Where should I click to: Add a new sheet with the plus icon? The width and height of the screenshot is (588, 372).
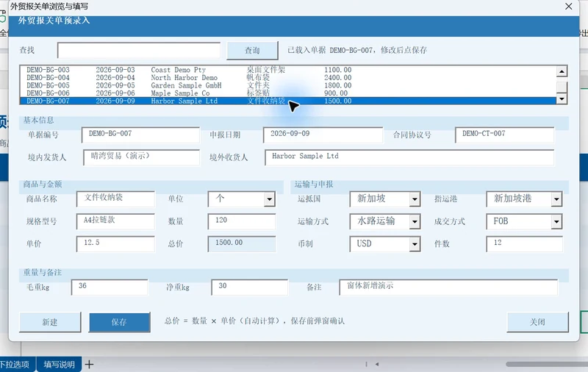coord(89,365)
